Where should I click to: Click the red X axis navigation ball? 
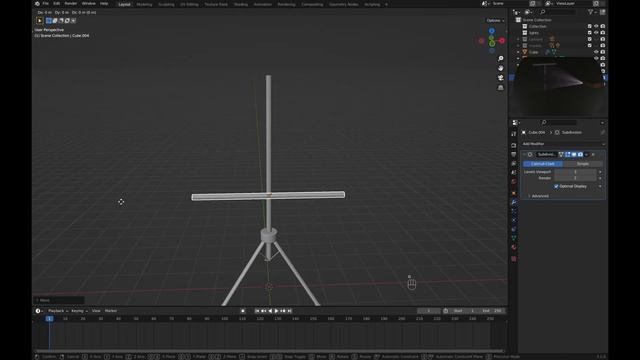(x=502, y=40)
